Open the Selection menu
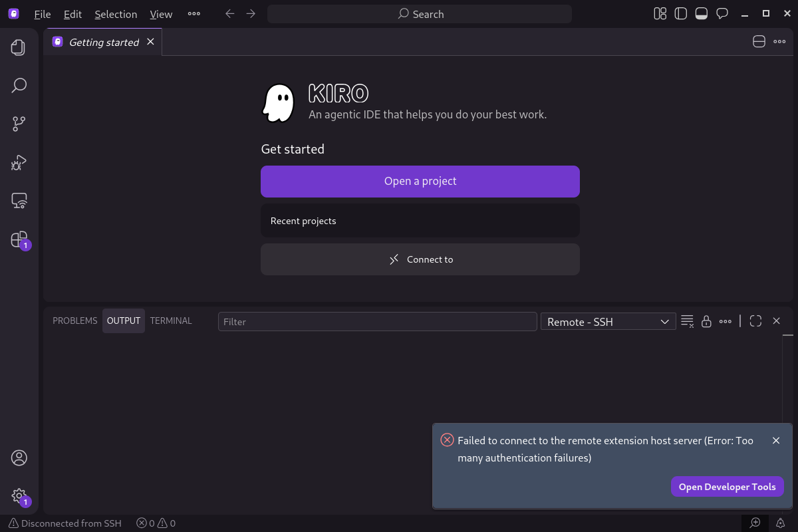Viewport: 798px width, 532px height. [x=116, y=14]
